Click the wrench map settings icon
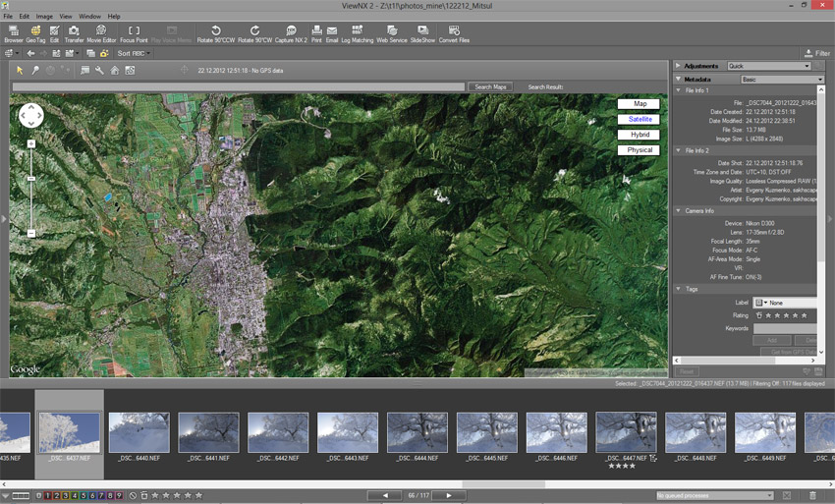835x504 pixels. coord(99,70)
